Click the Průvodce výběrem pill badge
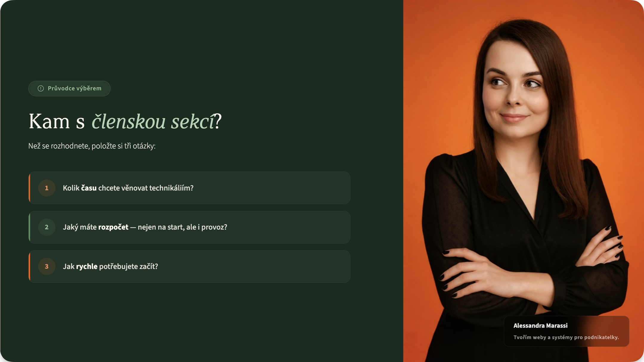 (69, 89)
